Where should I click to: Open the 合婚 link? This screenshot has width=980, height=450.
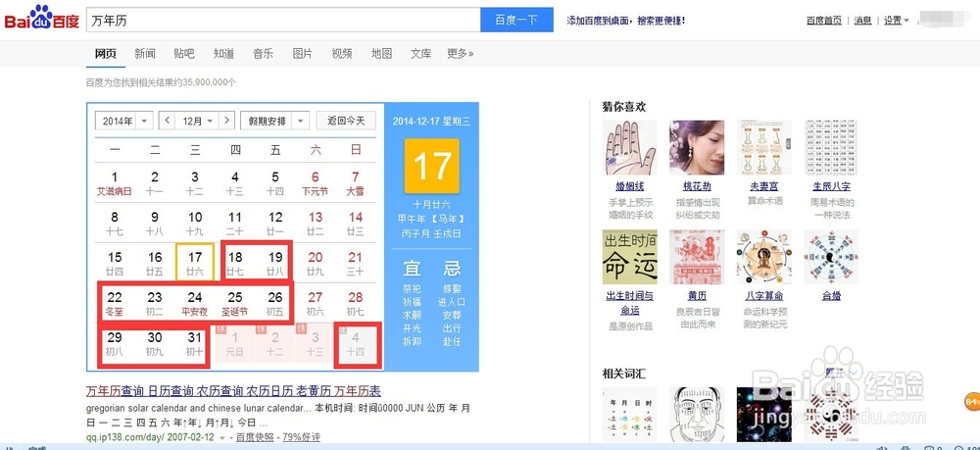click(x=831, y=296)
